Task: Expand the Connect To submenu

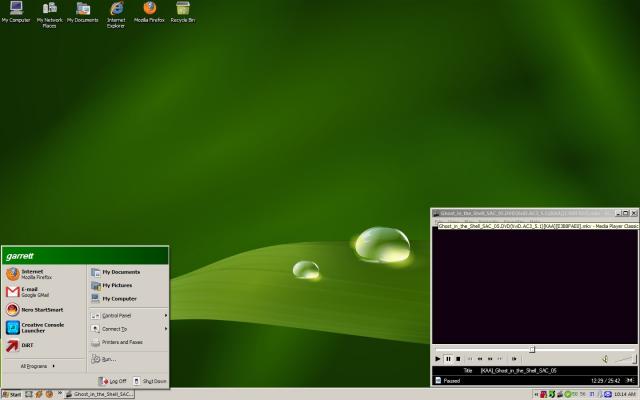Action: [x=128, y=329]
